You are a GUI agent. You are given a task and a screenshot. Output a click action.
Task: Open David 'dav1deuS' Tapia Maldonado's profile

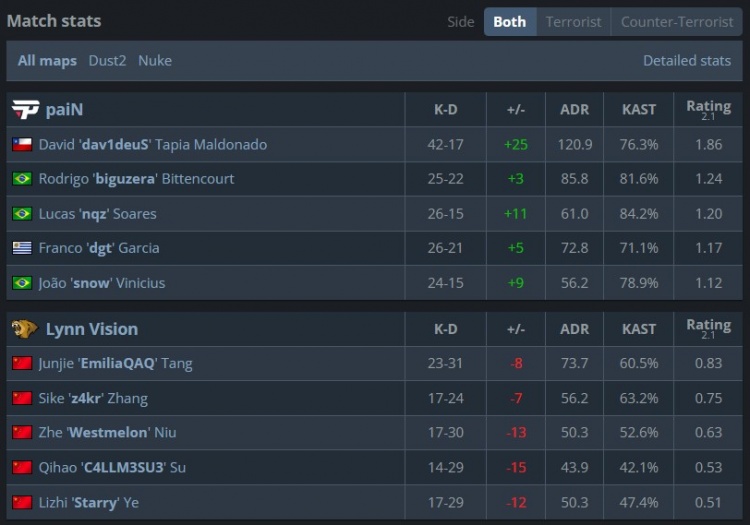coord(153,144)
